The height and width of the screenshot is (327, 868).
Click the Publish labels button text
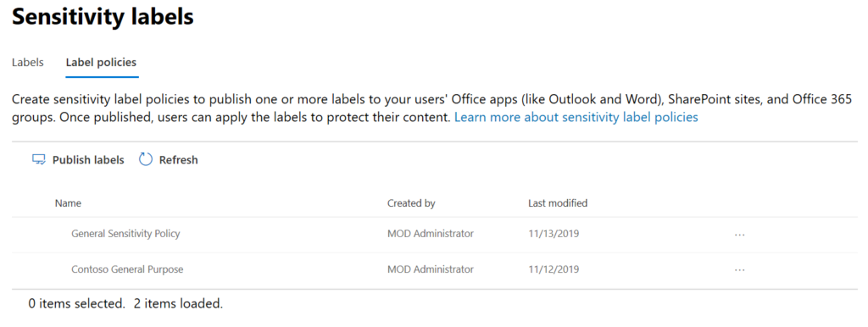(88, 160)
